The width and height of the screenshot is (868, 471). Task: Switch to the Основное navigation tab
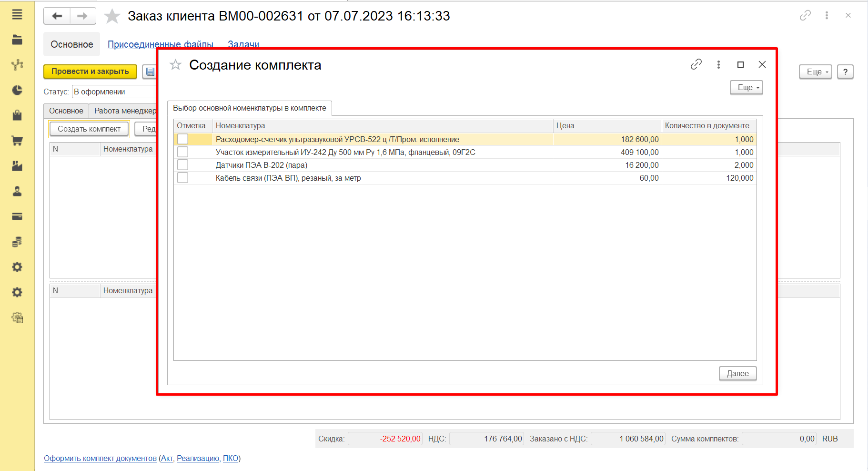(72, 44)
